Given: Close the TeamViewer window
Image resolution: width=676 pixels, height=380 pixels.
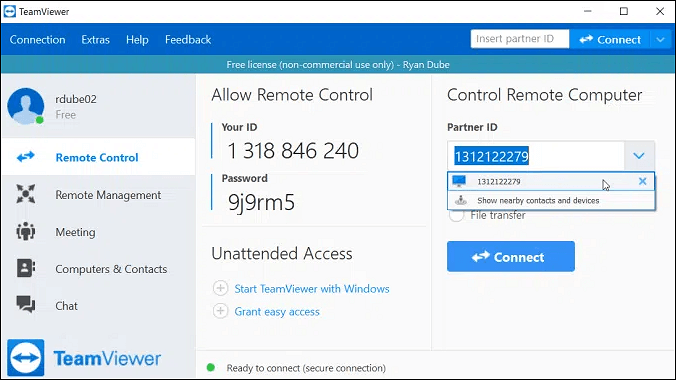Looking at the screenshot, I should pyautogui.click(x=660, y=11).
